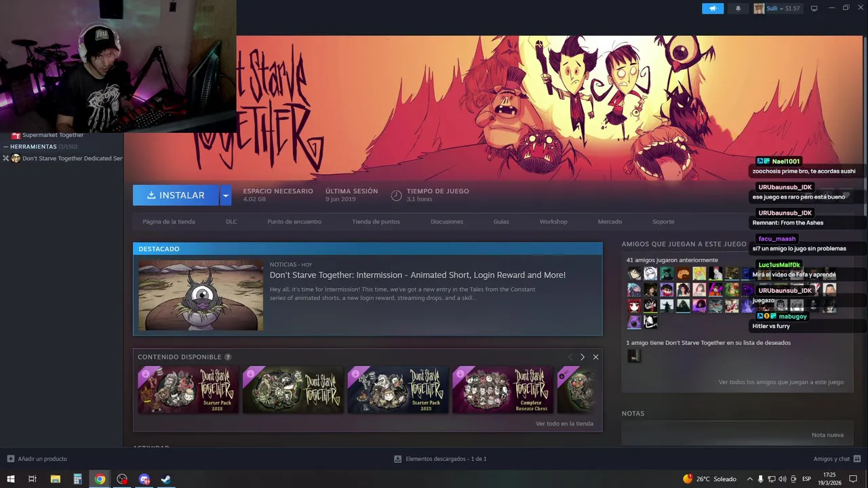Click Luc1usMalf0k chat username
The width and height of the screenshot is (868, 488).
tap(779, 265)
